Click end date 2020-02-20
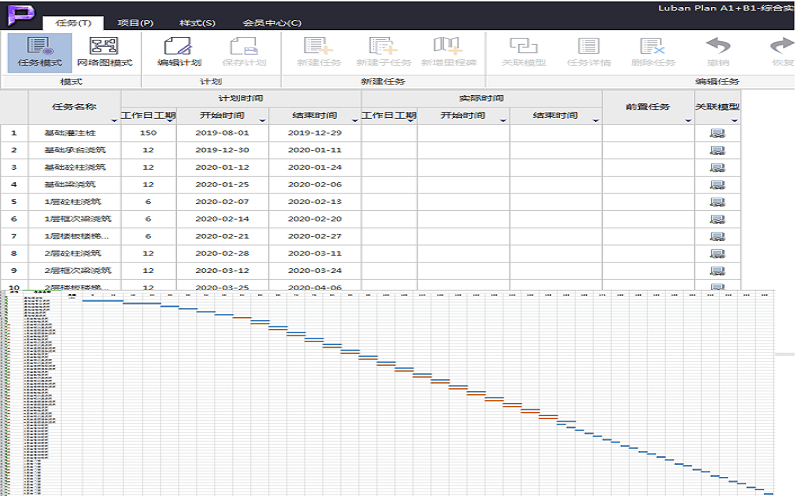The width and height of the screenshot is (800, 500). pyautogui.click(x=315, y=219)
